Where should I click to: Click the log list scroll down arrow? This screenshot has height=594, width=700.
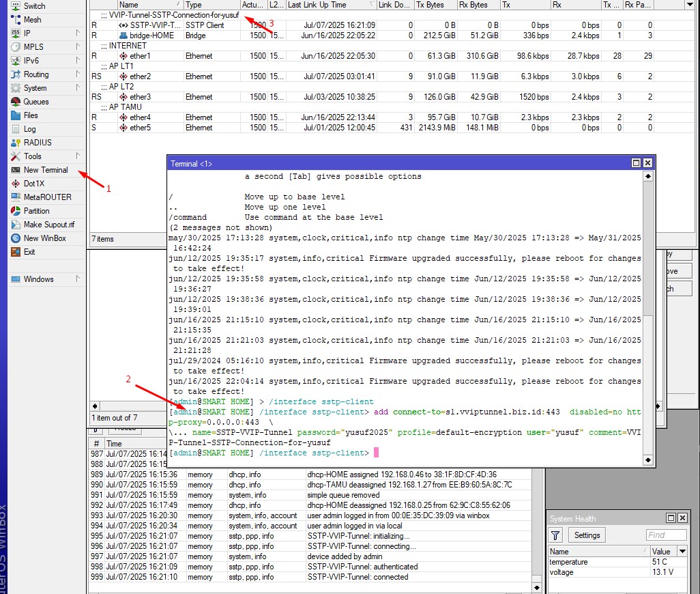(x=537, y=588)
